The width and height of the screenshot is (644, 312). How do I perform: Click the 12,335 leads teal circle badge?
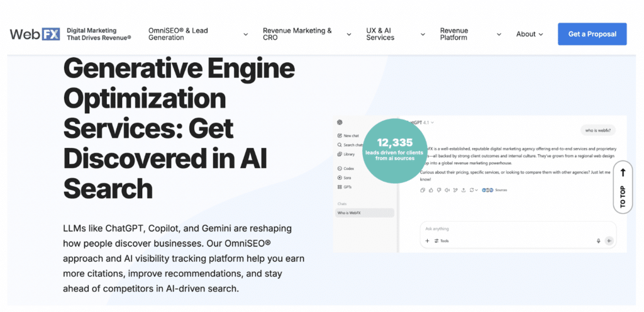[395, 151]
